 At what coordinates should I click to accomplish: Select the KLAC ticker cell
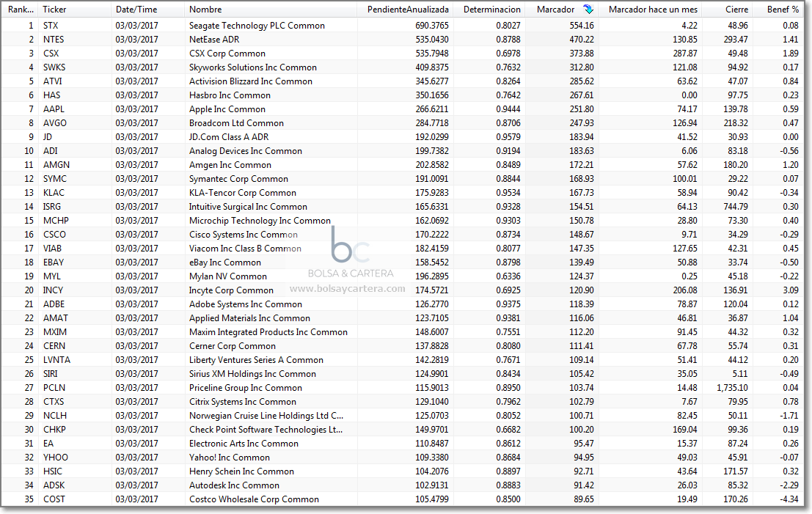tap(54, 193)
